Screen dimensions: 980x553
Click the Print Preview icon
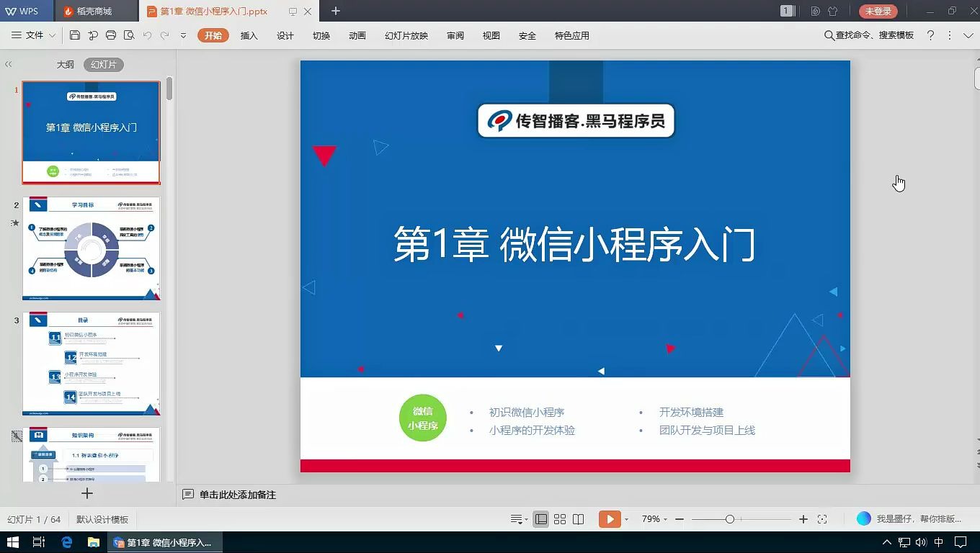pos(130,35)
